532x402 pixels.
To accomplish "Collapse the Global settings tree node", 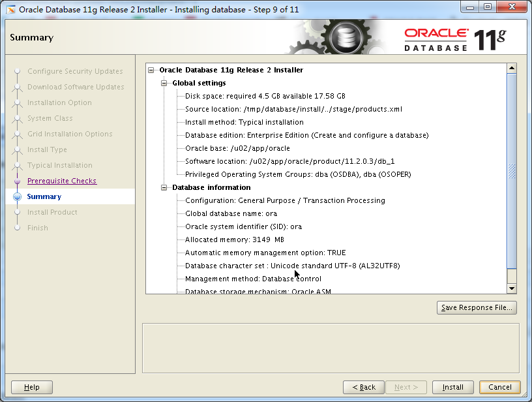I will [164, 83].
